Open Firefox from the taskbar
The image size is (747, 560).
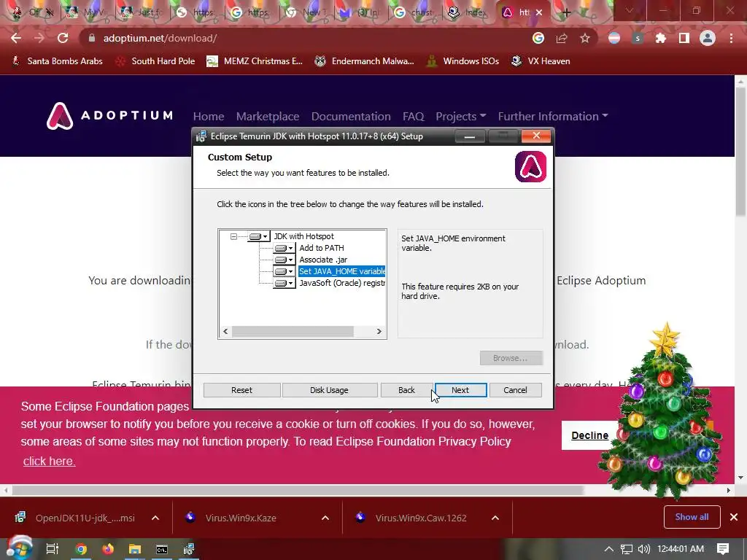click(x=108, y=549)
